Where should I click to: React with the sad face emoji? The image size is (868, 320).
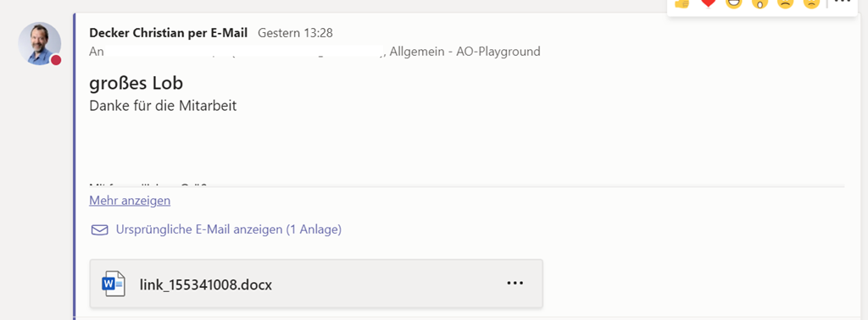786,3
